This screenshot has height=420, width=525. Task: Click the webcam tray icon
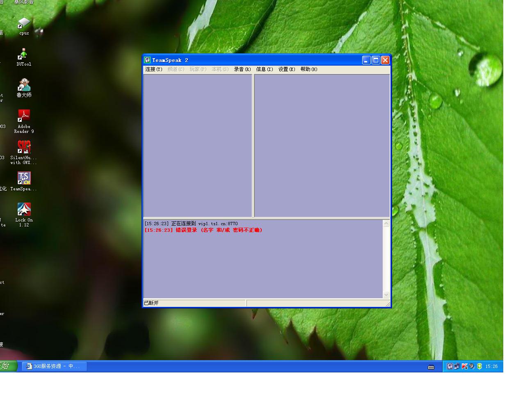point(472,366)
